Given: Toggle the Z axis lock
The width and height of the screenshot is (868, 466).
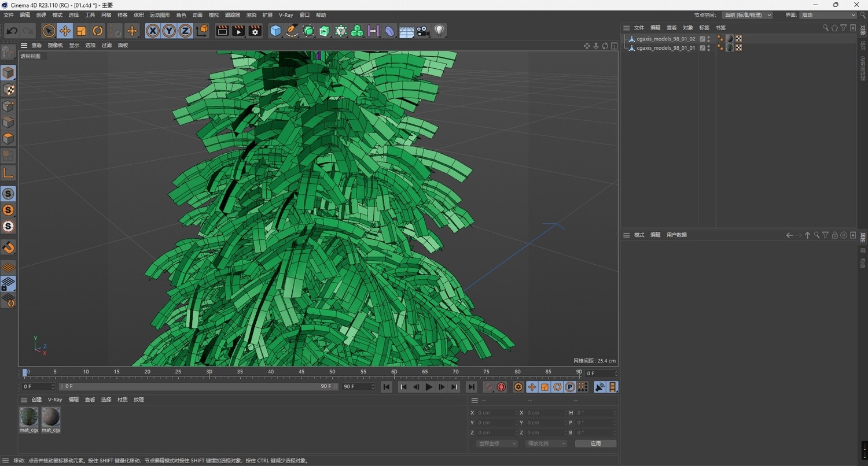Looking at the screenshot, I should pyautogui.click(x=185, y=31).
